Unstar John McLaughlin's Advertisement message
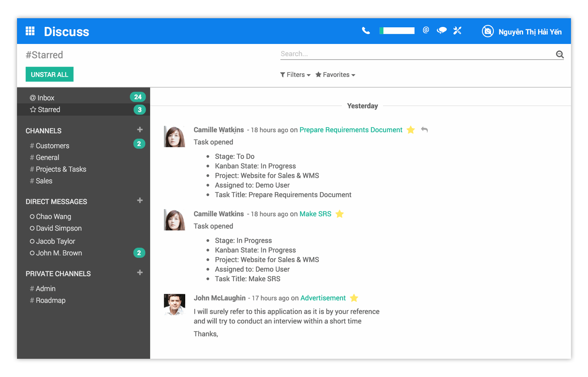This screenshot has height=377, width=588. [x=354, y=298]
